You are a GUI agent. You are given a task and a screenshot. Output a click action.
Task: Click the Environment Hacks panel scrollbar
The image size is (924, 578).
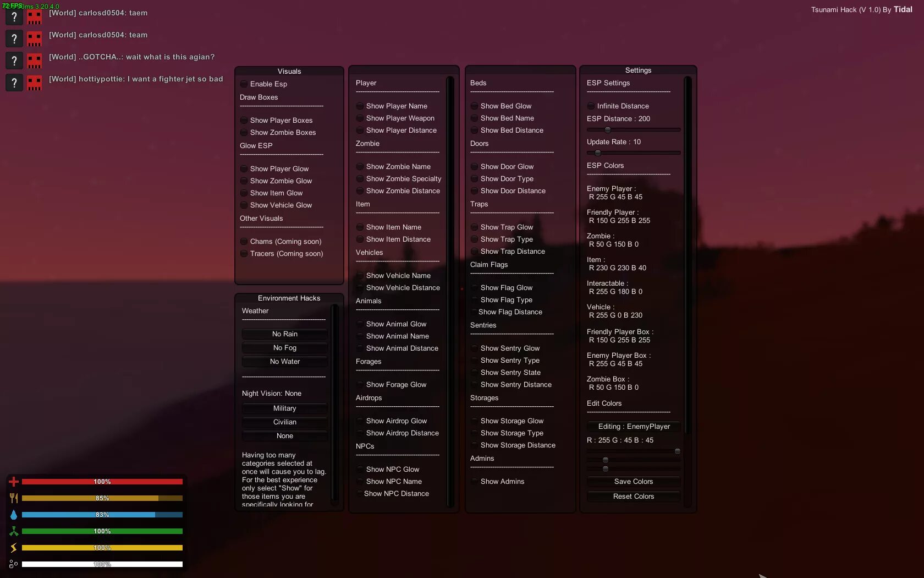coord(335,403)
